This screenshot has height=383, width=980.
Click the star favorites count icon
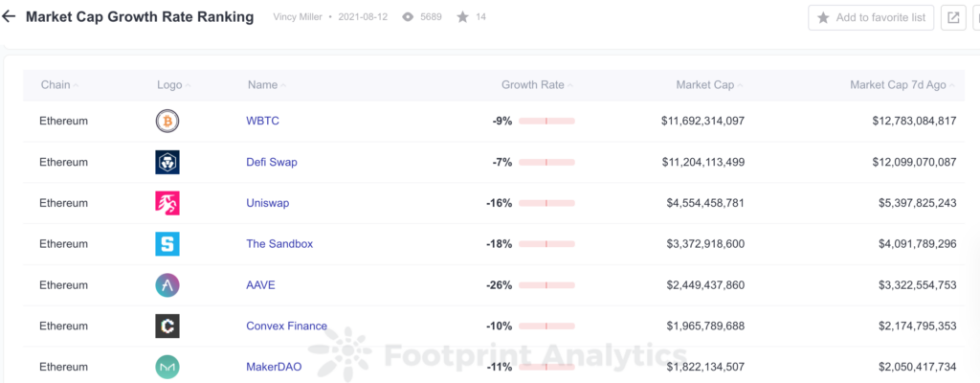click(x=462, y=17)
